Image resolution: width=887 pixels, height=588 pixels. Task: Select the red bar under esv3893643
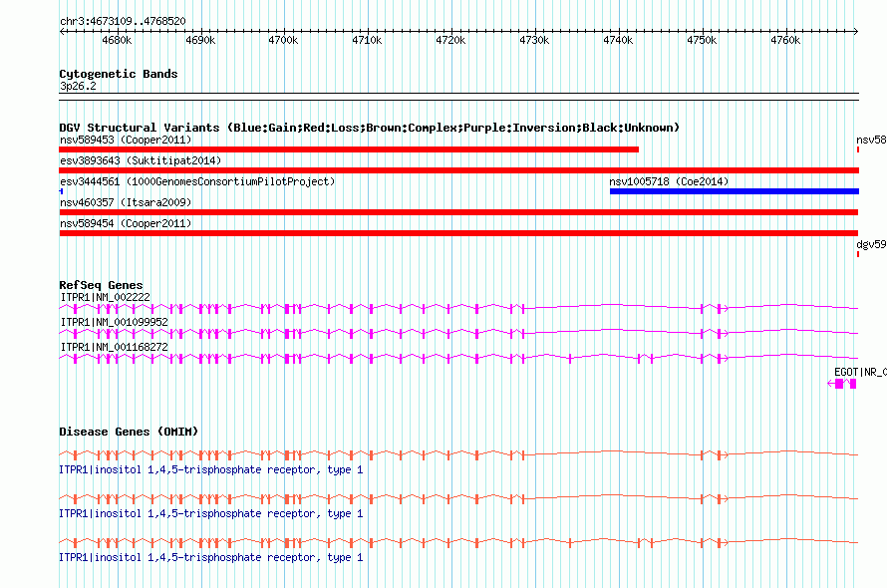click(458, 170)
